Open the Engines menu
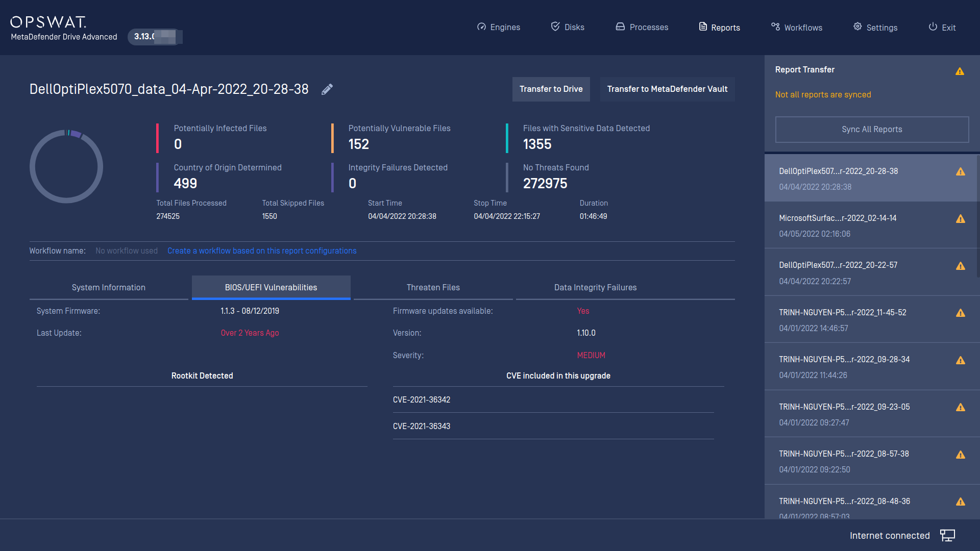980x551 pixels. pyautogui.click(x=499, y=27)
